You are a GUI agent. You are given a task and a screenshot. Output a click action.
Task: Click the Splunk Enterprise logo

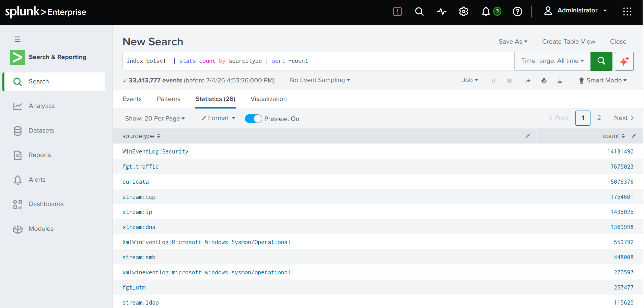coord(46,12)
